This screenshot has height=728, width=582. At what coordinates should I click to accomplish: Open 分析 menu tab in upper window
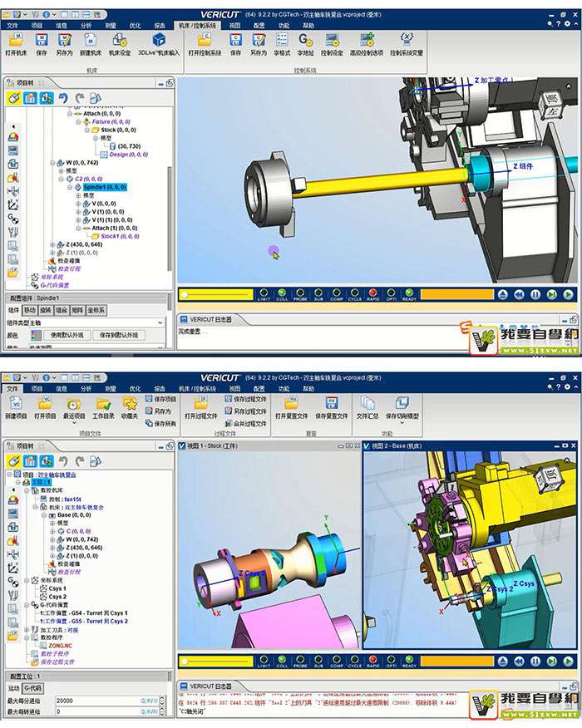tap(86, 26)
